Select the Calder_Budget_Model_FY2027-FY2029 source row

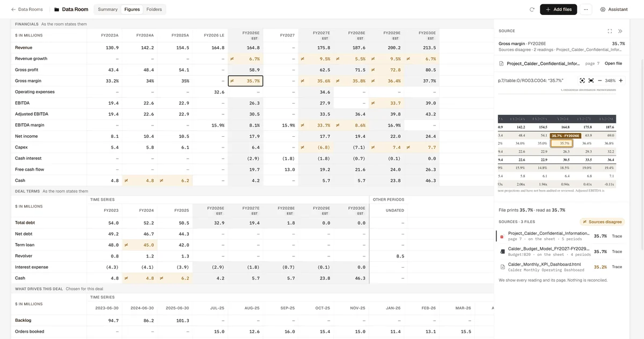click(x=561, y=251)
